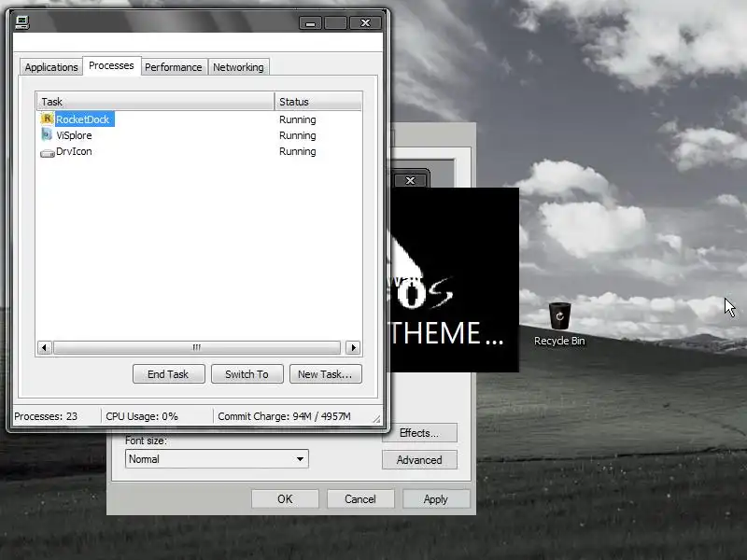
Task: Close the Task Manager window
Action: [x=365, y=22]
